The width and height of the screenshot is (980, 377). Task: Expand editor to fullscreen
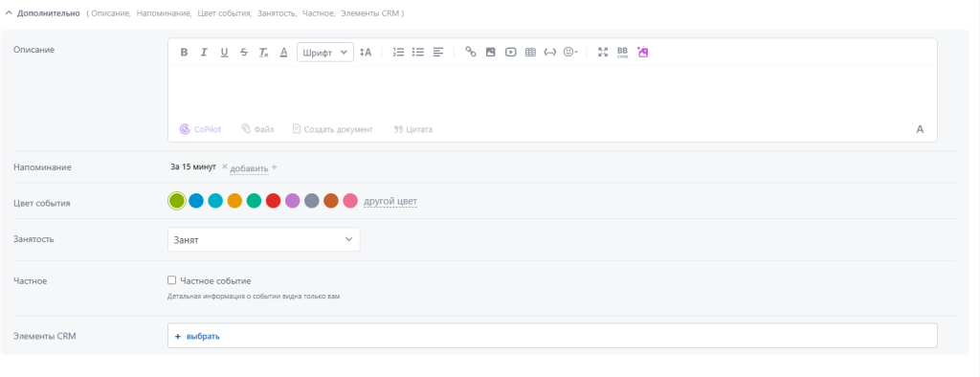pos(603,53)
